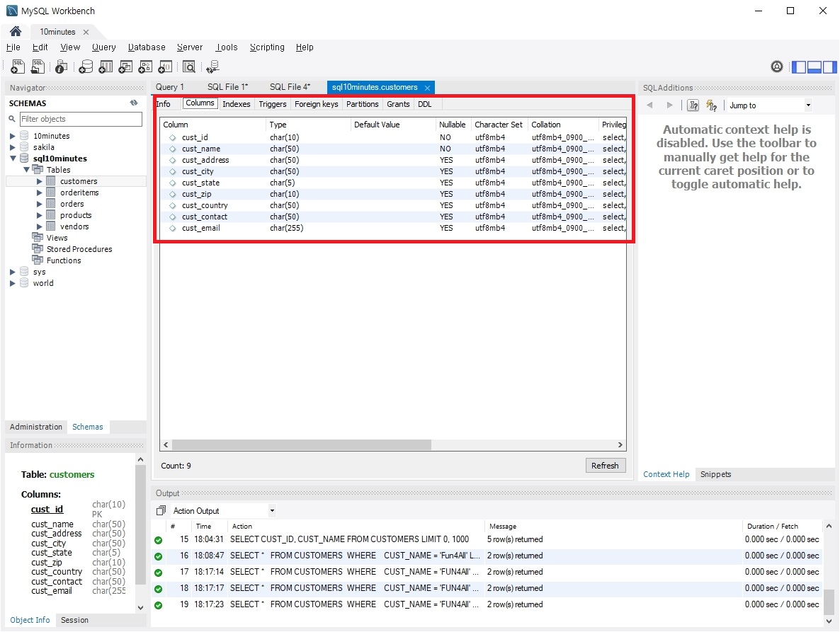The image size is (840, 632).
Task: Click the Refresh button
Action: pyautogui.click(x=605, y=466)
